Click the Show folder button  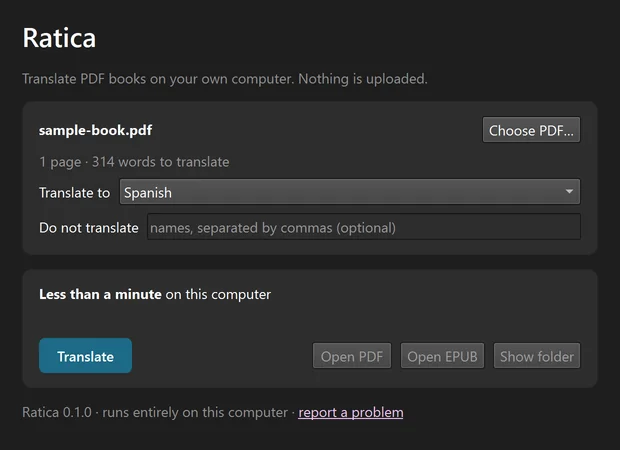point(537,356)
